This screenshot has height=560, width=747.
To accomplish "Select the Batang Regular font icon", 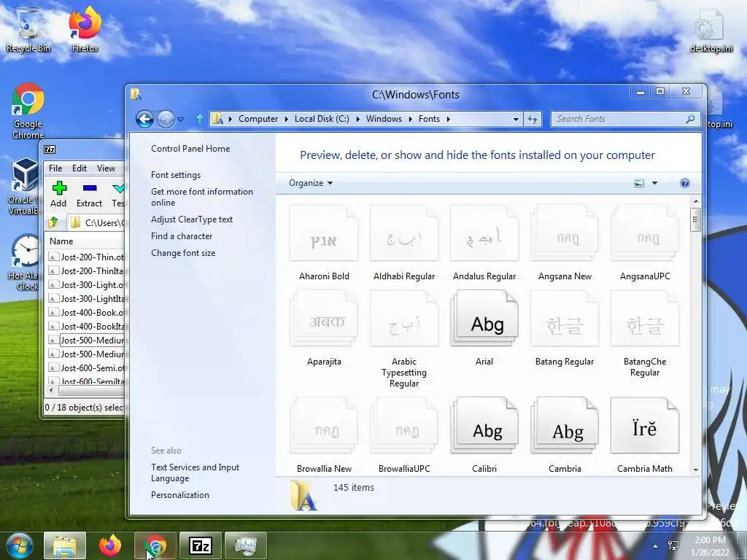I will [x=565, y=319].
